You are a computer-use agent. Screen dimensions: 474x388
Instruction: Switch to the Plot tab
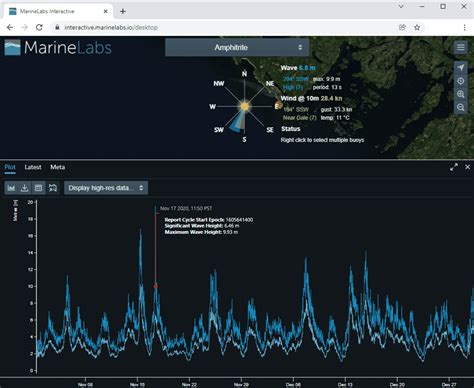click(10, 167)
